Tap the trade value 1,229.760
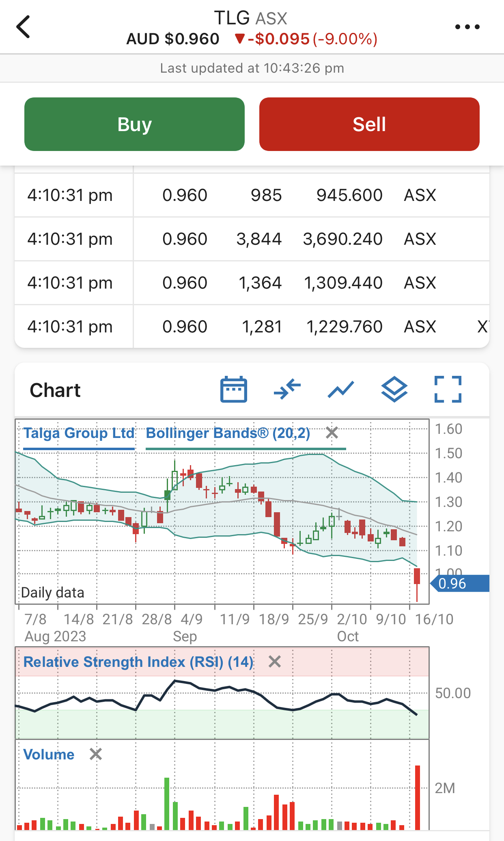This screenshot has height=841, width=504. [345, 327]
